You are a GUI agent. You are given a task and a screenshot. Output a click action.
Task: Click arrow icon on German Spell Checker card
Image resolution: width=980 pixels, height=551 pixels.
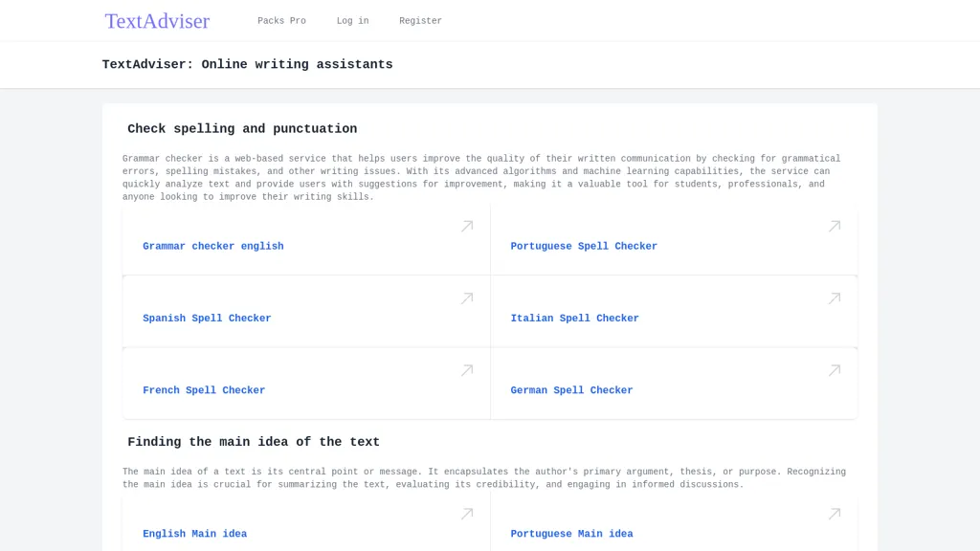tap(835, 370)
